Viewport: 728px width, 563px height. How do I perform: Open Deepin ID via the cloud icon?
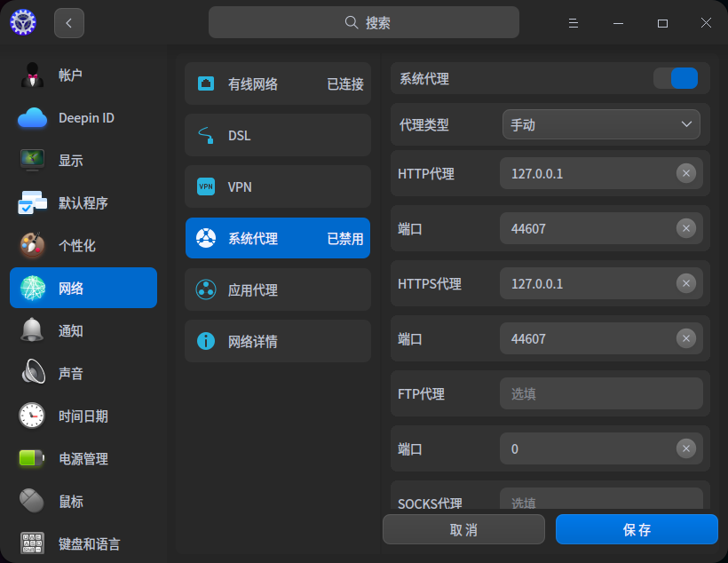[x=33, y=117]
